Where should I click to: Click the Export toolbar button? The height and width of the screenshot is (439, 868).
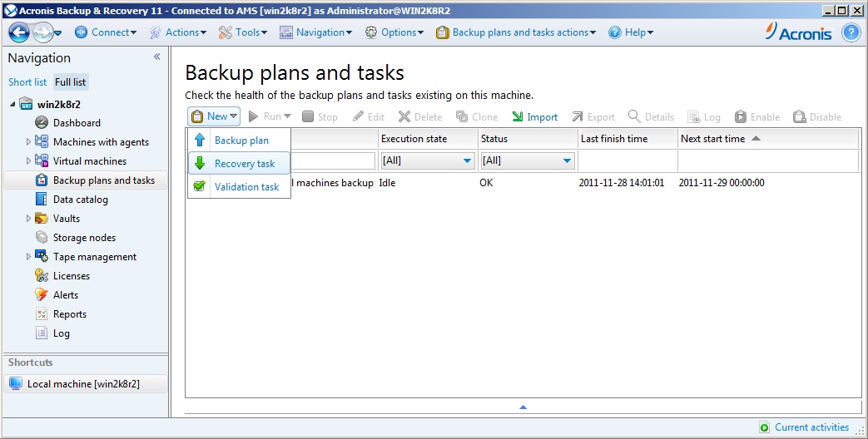click(x=593, y=116)
